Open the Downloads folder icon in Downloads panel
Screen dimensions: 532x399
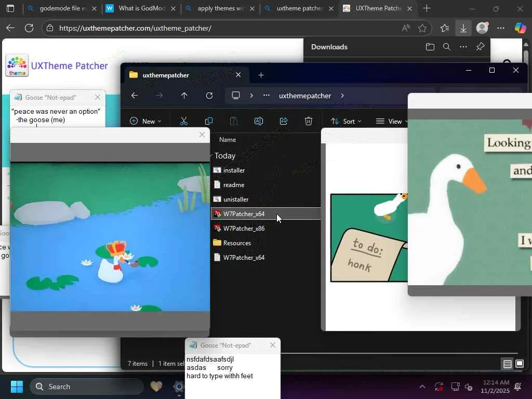click(x=430, y=47)
